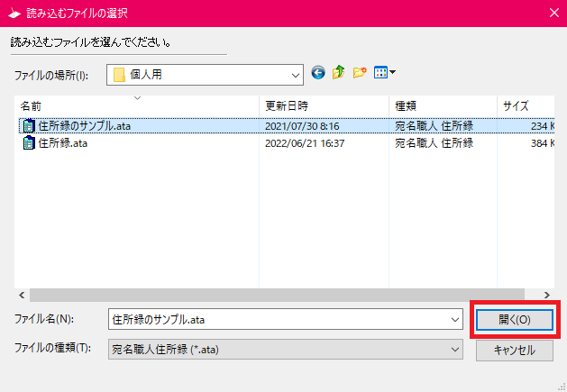
Task: Click the resize grip at dialog corner
Action: (x=562, y=387)
